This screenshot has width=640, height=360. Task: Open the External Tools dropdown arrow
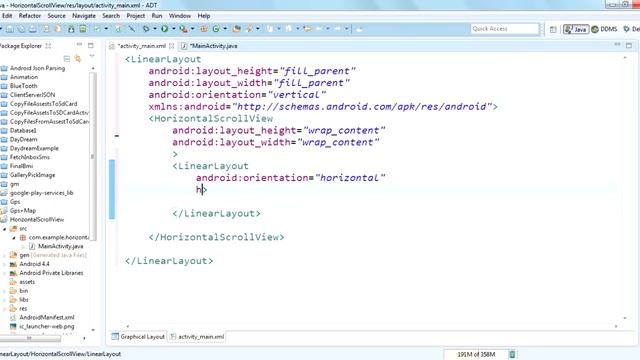pyautogui.click(x=193, y=29)
